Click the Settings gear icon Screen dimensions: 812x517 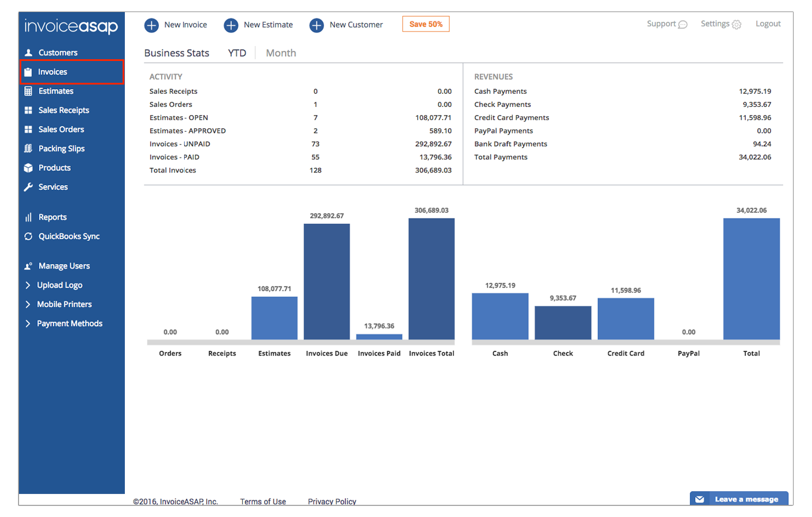click(x=737, y=25)
